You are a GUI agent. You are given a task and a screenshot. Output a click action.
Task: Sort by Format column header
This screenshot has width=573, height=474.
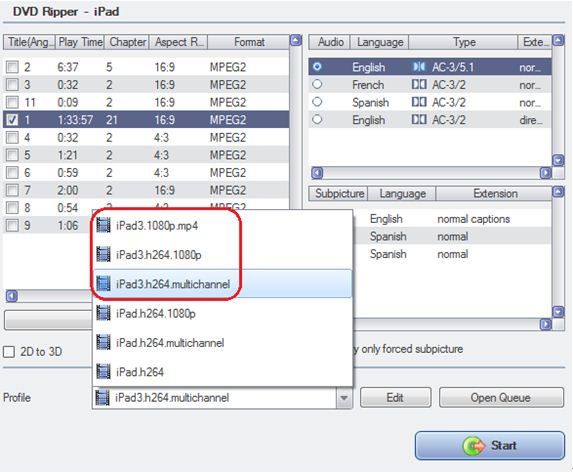(249, 42)
